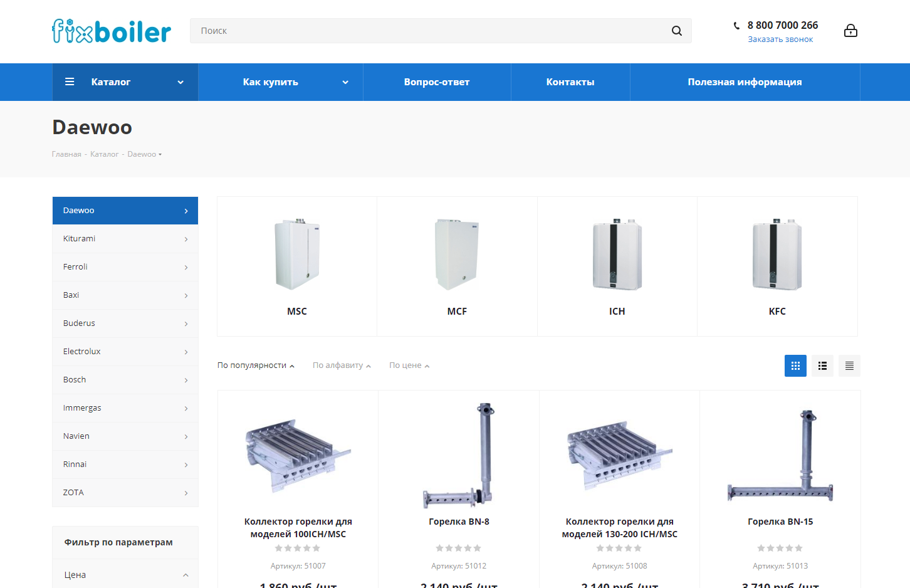
Task: Switch to compact table view
Action: click(x=849, y=366)
